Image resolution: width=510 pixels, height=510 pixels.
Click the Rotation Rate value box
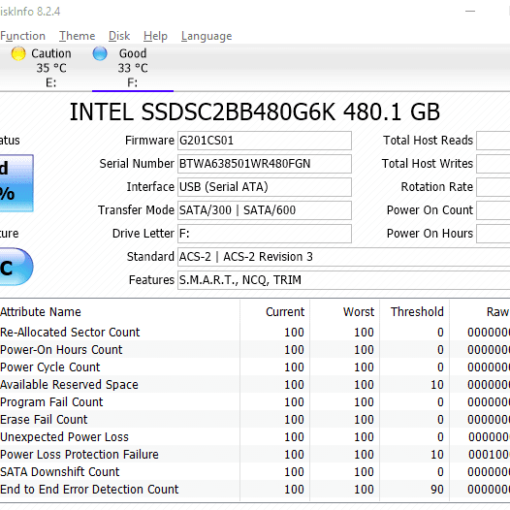point(493,187)
